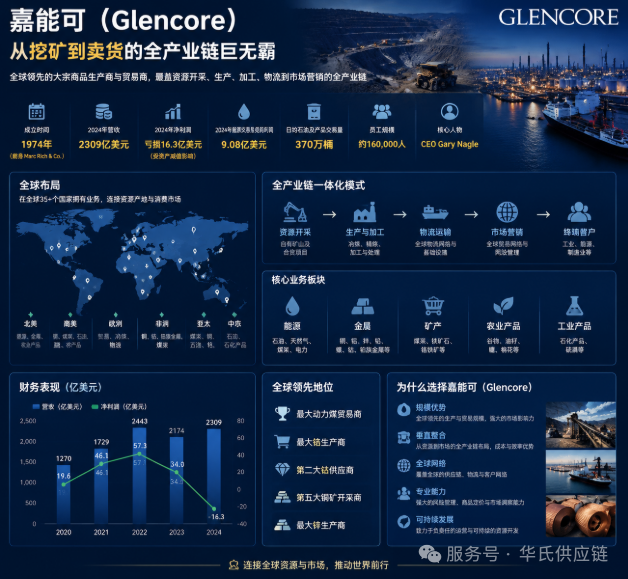Click the leaf icon for 农业产品
The height and width of the screenshot is (579, 628).
pyautogui.click(x=503, y=306)
